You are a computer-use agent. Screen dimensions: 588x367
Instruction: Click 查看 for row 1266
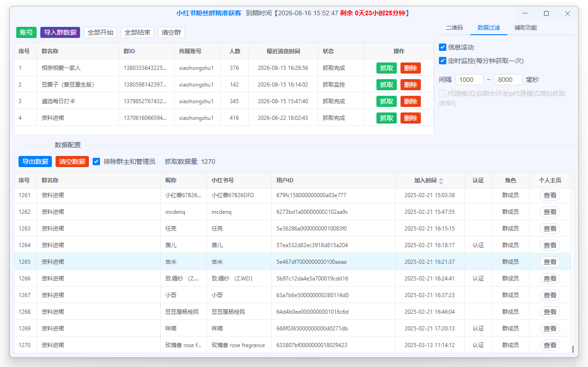pyautogui.click(x=550, y=279)
